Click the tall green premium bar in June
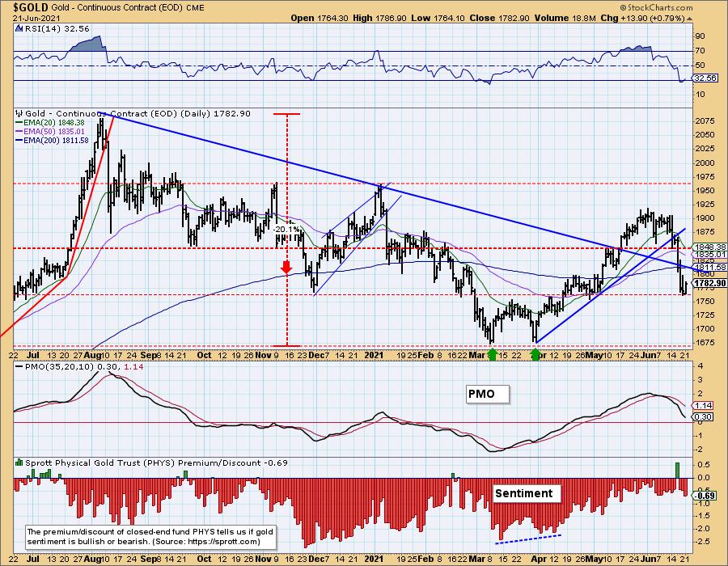Screen dimensions: 728x566 pyautogui.click(x=677, y=470)
